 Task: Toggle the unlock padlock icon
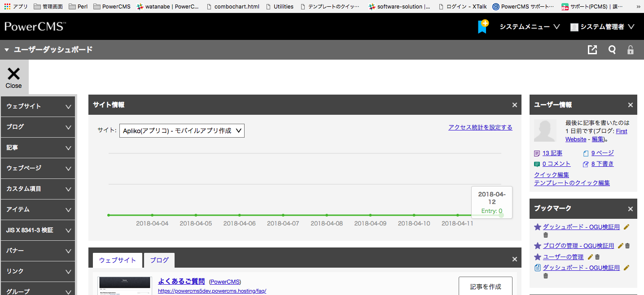(631, 50)
